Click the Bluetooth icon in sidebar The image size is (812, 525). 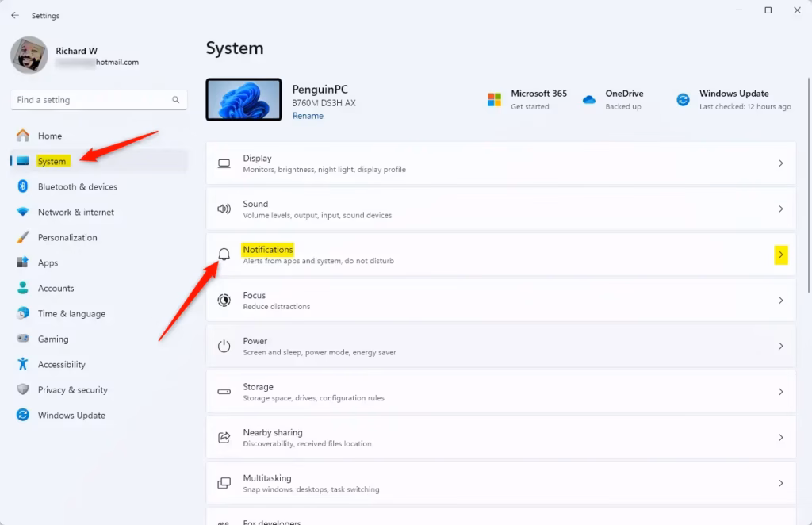(x=23, y=186)
